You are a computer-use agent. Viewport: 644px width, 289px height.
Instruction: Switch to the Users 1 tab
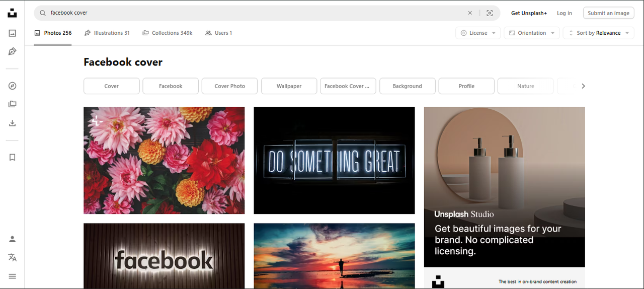coord(218,33)
